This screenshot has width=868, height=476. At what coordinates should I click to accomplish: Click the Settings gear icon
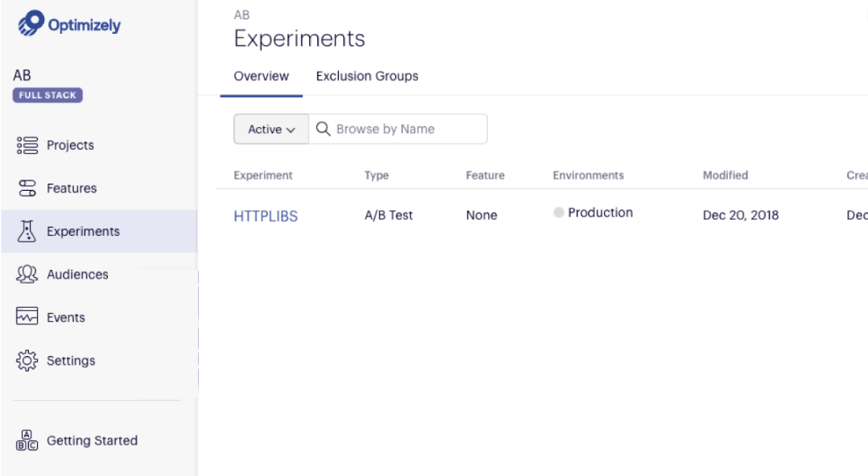point(27,361)
